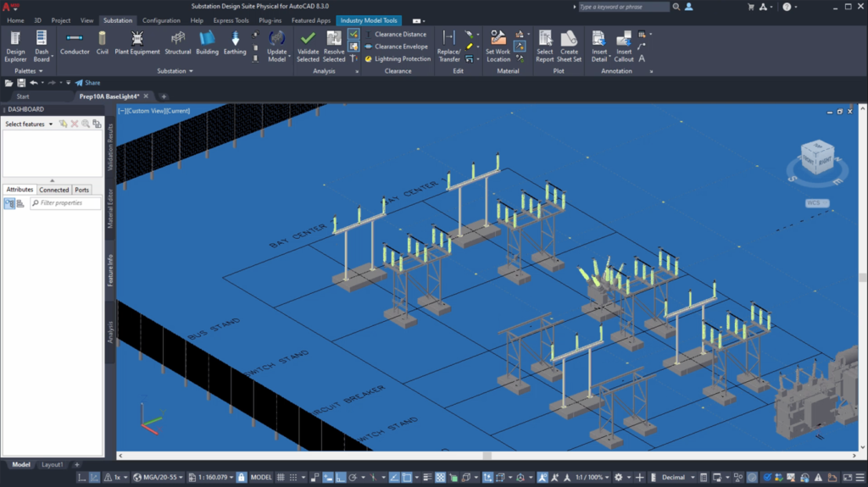
Task: Open the Validation Results side tab
Action: 109,147
